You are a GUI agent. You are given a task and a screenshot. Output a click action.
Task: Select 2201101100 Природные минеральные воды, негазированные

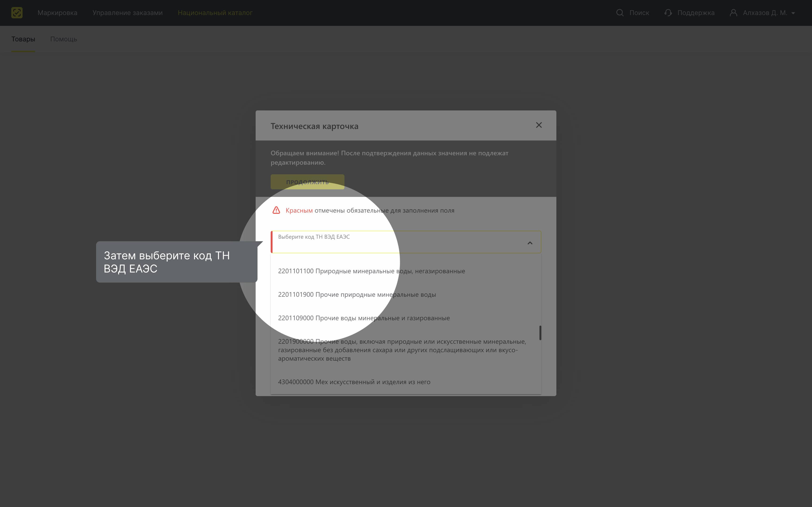click(406, 271)
